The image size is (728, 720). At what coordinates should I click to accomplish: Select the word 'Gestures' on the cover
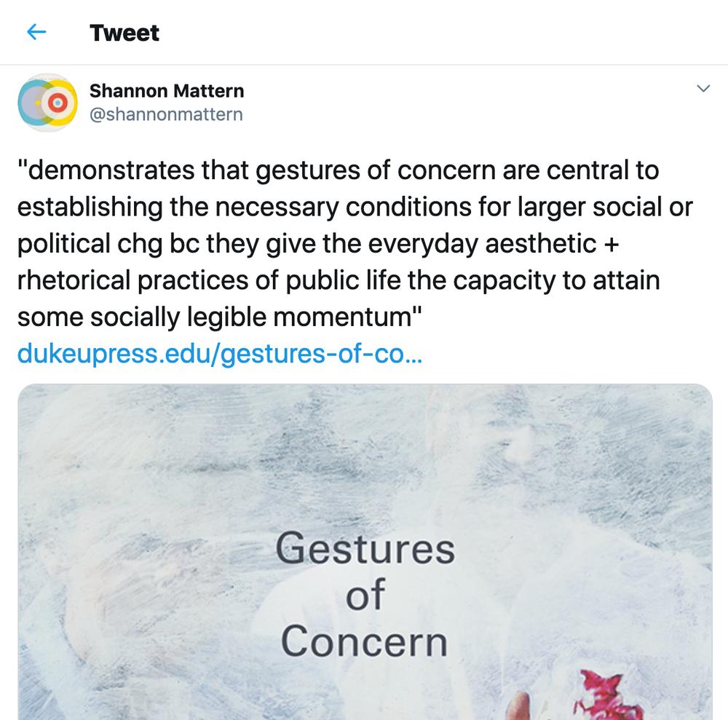point(365,548)
